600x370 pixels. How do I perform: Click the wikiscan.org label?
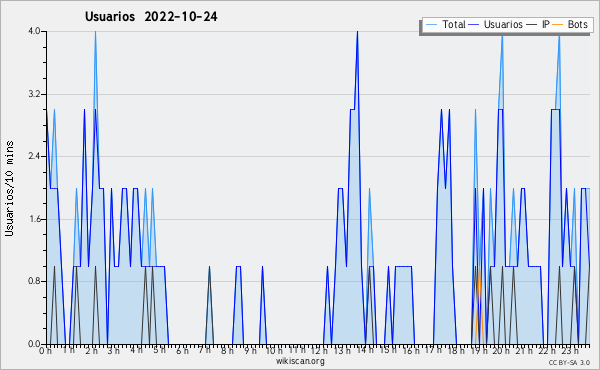tap(300, 361)
